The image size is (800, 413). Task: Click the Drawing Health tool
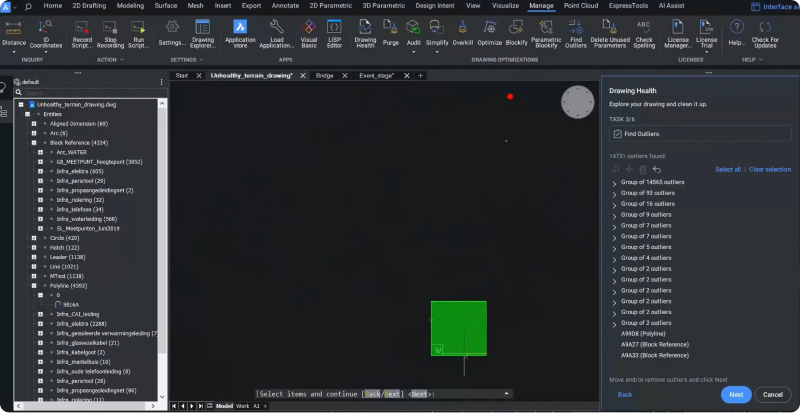tap(365, 35)
